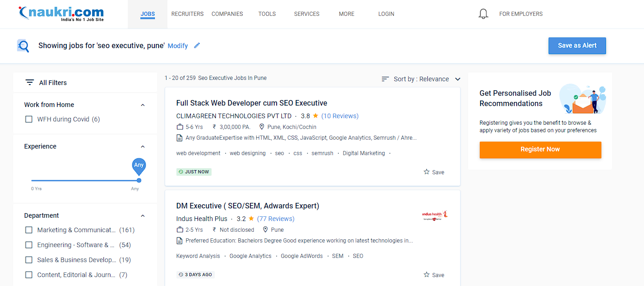Click the star Save icon on Full Stack job
This screenshot has width=644, height=286.
426,172
